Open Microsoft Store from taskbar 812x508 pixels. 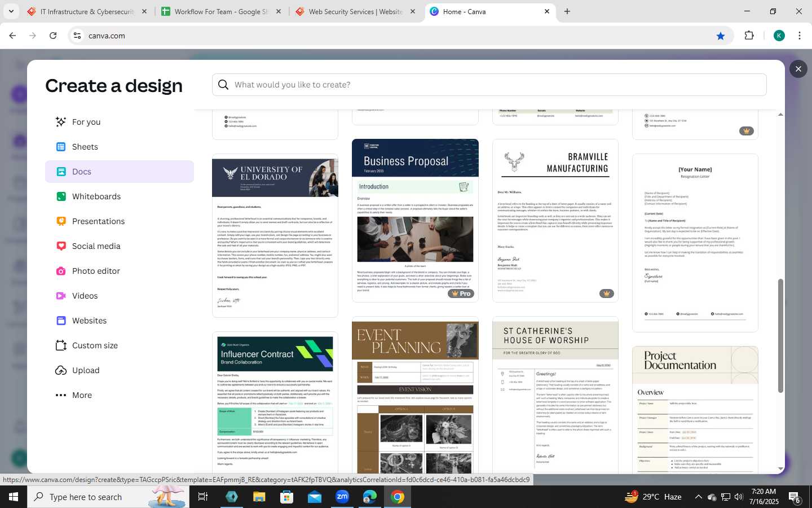point(287,497)
